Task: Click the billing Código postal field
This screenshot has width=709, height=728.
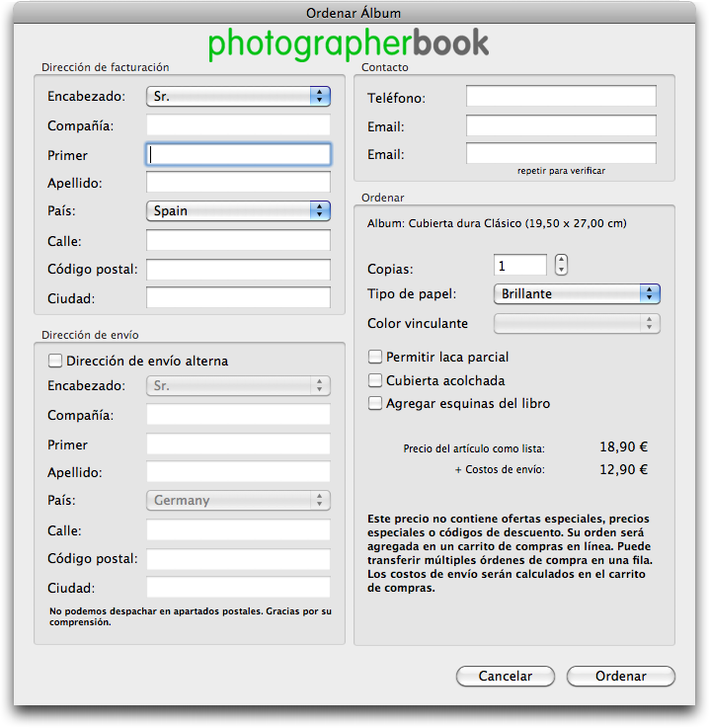Action: [238, 270]
